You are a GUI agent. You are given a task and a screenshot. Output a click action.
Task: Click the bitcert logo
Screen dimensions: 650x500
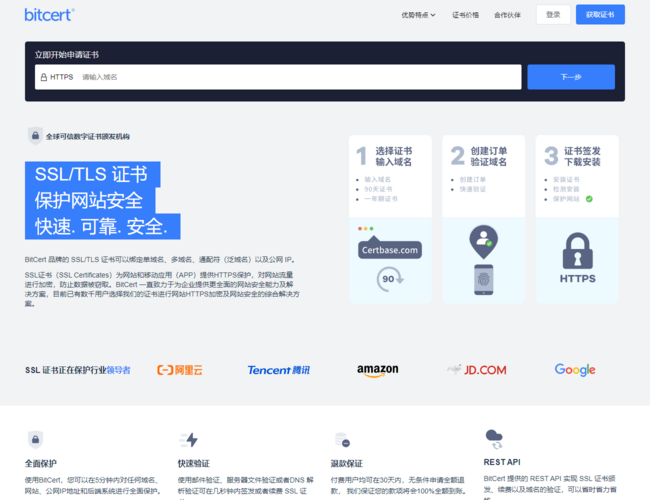[49, 15]
